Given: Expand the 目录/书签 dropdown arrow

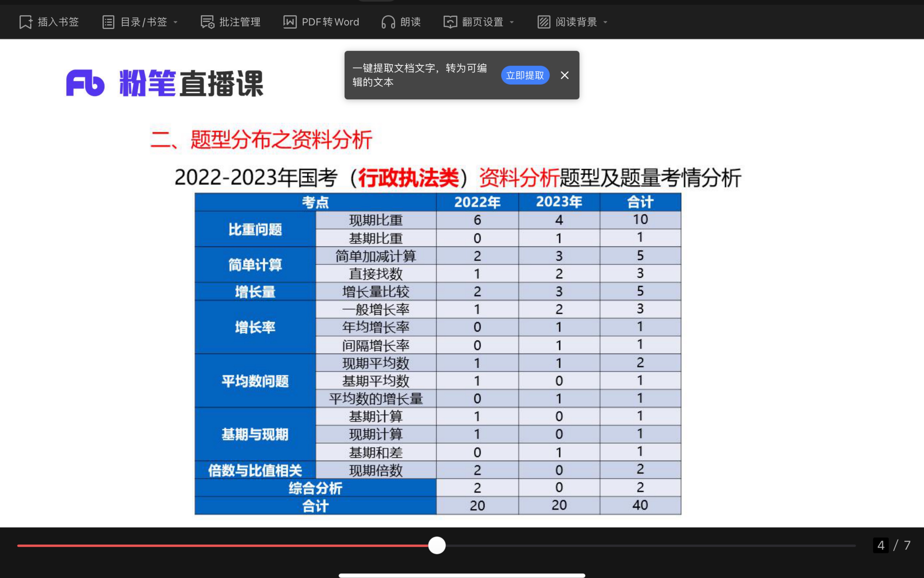Looking at the screenshot, I should [176, 22].
